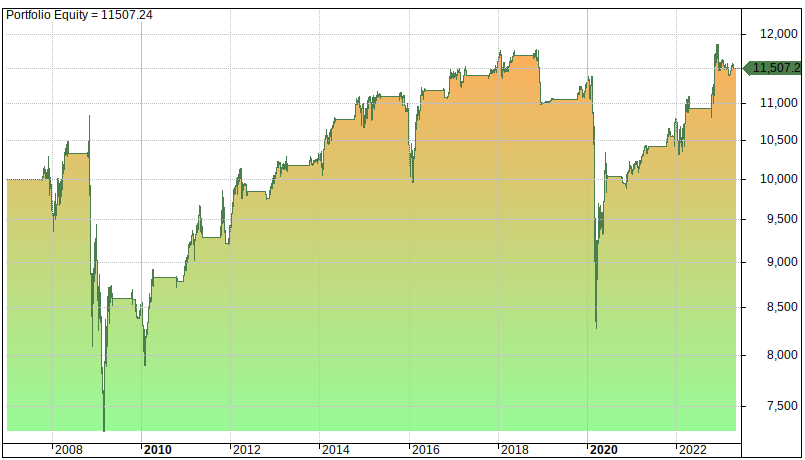Viewport: 805px width, 460px height.
Task: Select the 2022 label on the time axis
Action: click(x=692, y=449)
